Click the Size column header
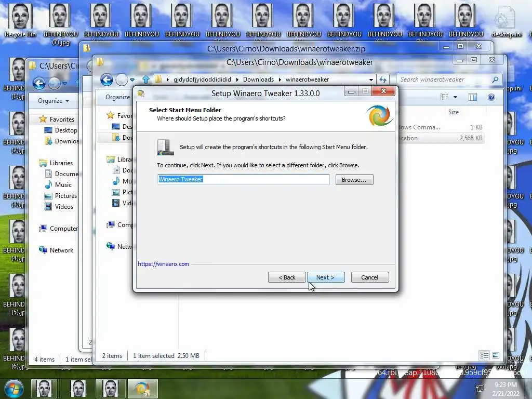The width and height of the screenshot is (532, 399). (454, 112)
